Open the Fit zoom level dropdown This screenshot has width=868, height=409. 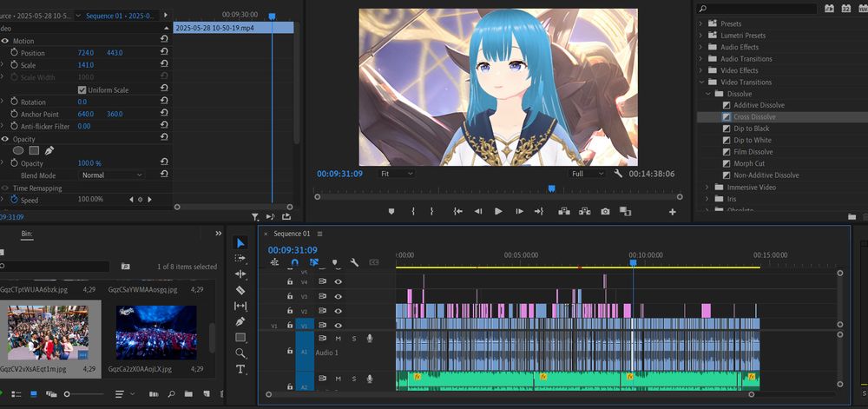click(x=397, y=174)
